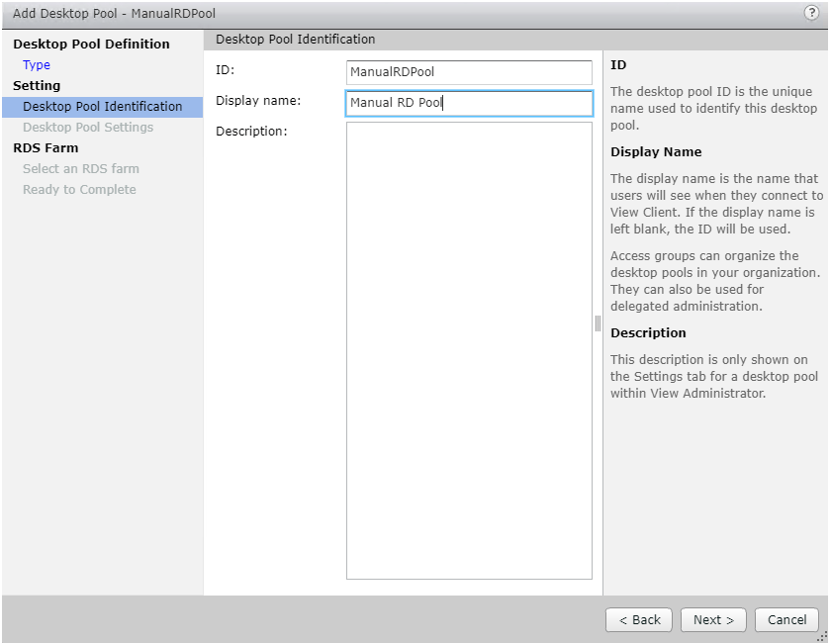The width and height of the screenshot is (831, 644).
Task: Click the 'ID:' field label
Action: (x=225, y=70)
